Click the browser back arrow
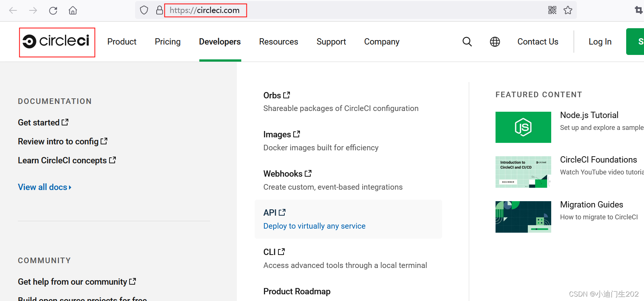Image resolution: width=644 pixels, height=301 pixels. [13, 10]
